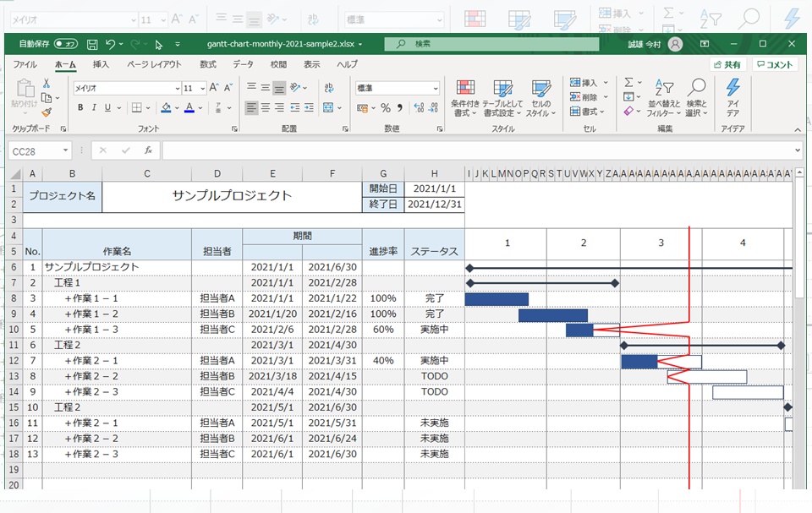
Task: Open the font size dropdown
Action: coord(202,89)
